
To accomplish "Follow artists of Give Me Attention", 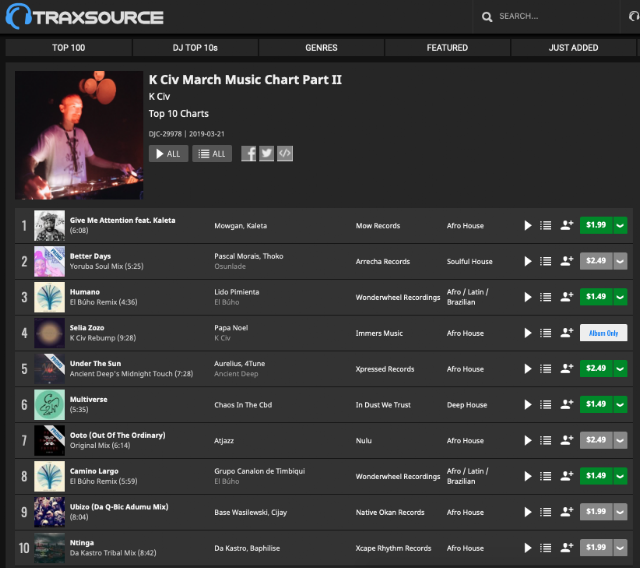I will click(x=567, y=225).
